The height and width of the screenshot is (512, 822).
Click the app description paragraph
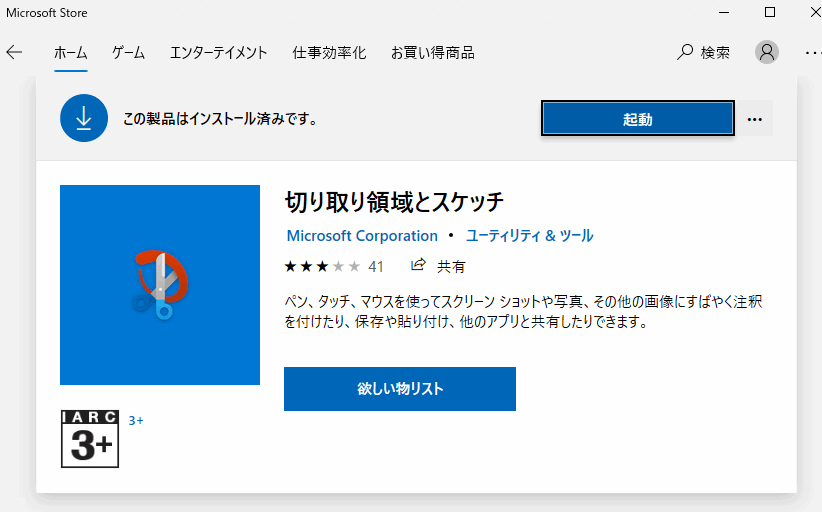click(x=523, y=311)
